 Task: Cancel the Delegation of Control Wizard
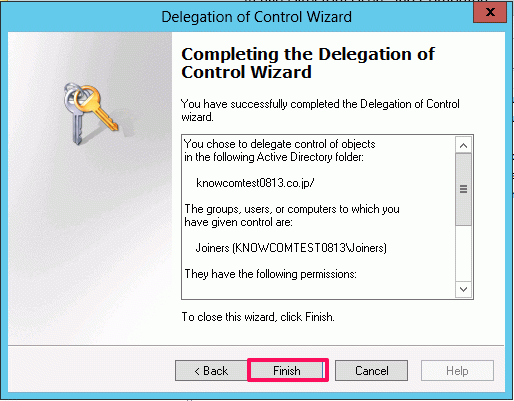(371, 370)
